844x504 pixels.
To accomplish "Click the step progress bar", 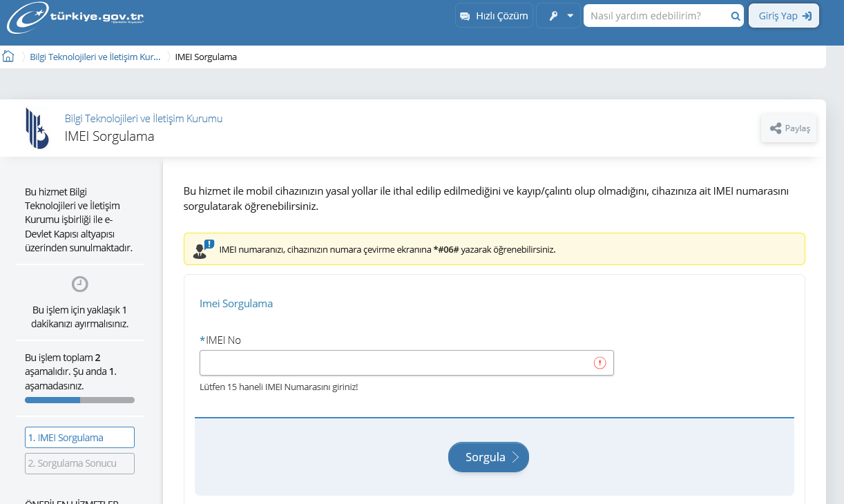I will point(79,400).
